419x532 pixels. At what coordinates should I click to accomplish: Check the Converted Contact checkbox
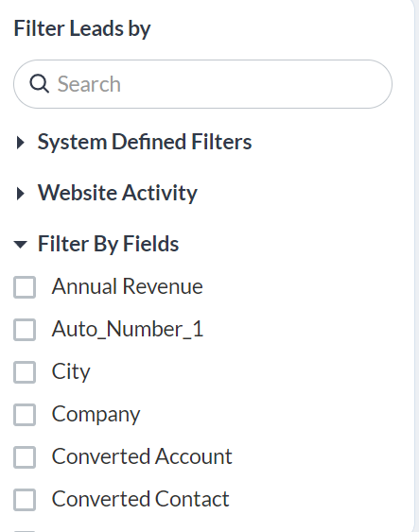[x=25, y=500]
